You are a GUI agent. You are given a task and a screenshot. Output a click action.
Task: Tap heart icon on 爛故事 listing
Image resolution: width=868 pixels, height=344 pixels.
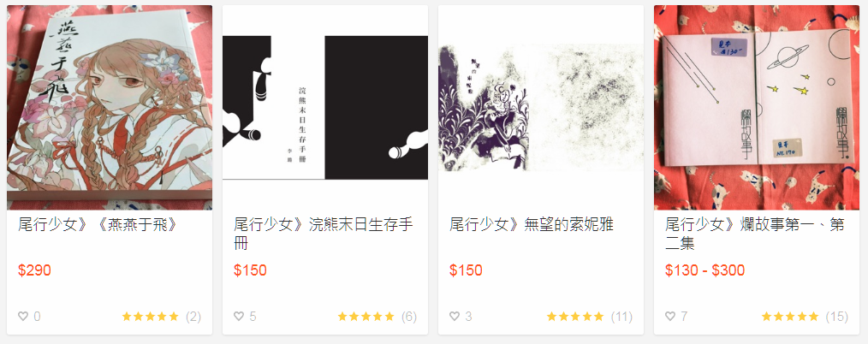coord(669,317)
